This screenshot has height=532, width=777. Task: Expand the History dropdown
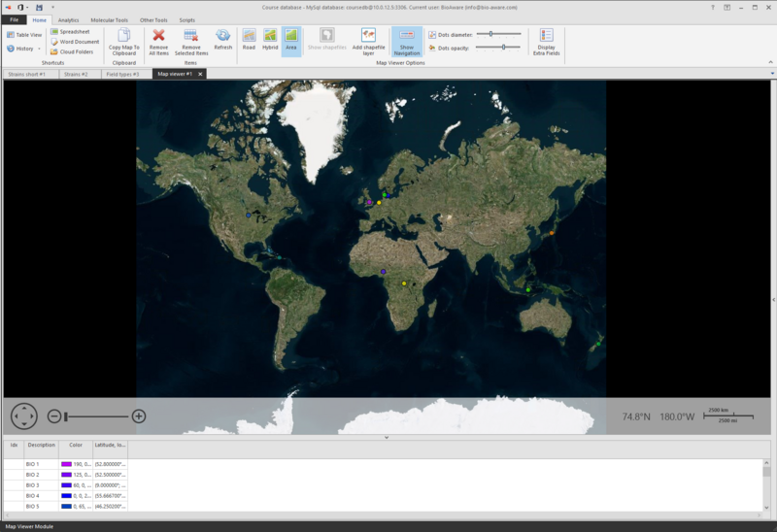coord(39,48)
